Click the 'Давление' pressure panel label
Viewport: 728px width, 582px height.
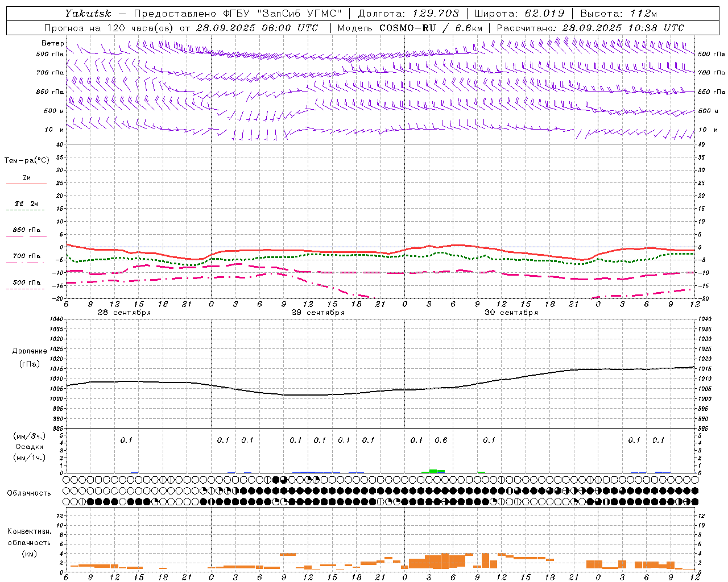(30, 351)
